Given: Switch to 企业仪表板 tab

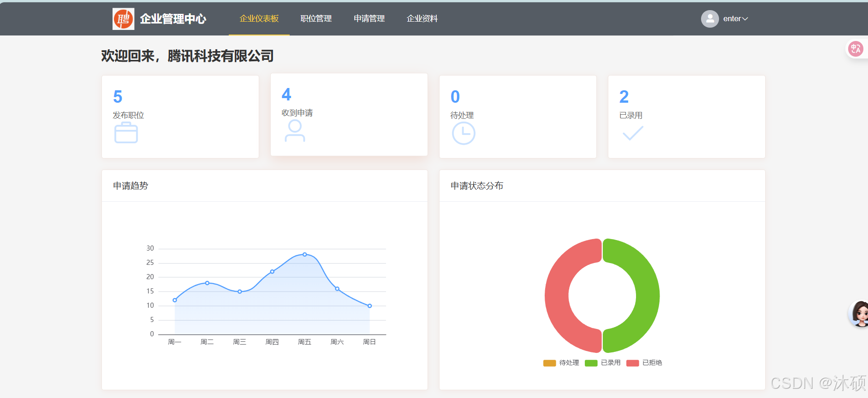Looking at the screenshot, I should 259,19.
